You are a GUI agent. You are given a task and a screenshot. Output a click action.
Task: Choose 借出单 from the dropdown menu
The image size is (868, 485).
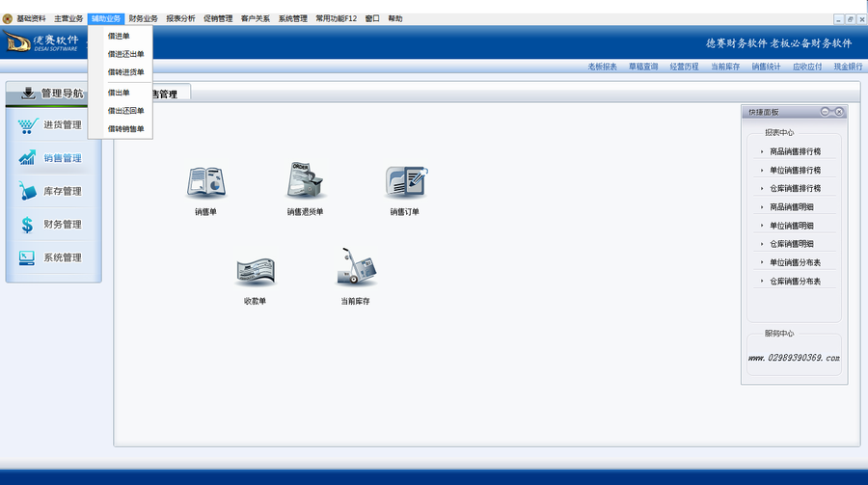[121, 93]
